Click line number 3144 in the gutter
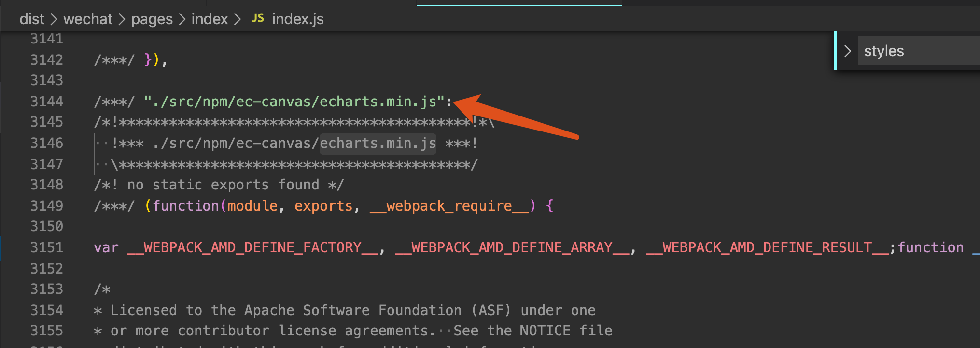 pyautogui.click(x=47, y=101)
